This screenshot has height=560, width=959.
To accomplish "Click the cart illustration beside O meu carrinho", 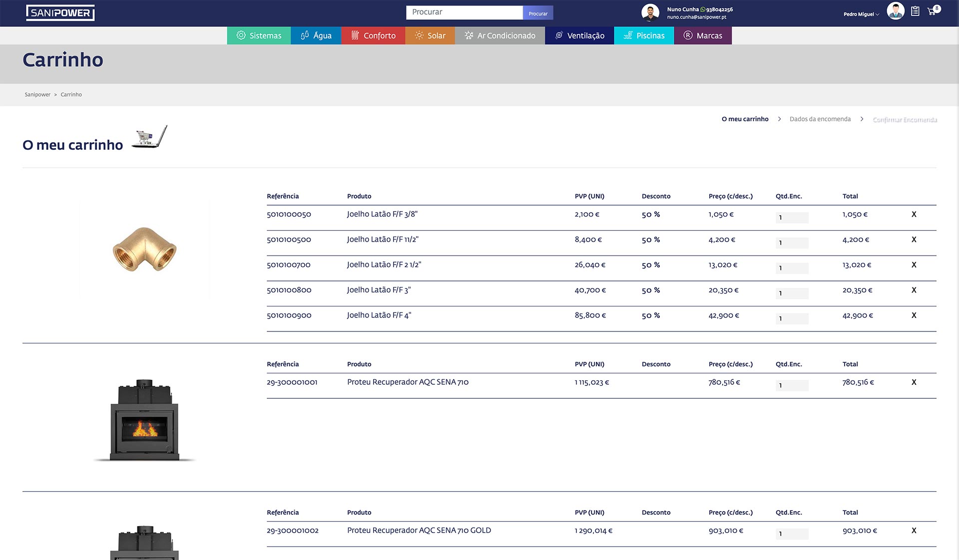I will pyautogui.click(x=149, y=137).
